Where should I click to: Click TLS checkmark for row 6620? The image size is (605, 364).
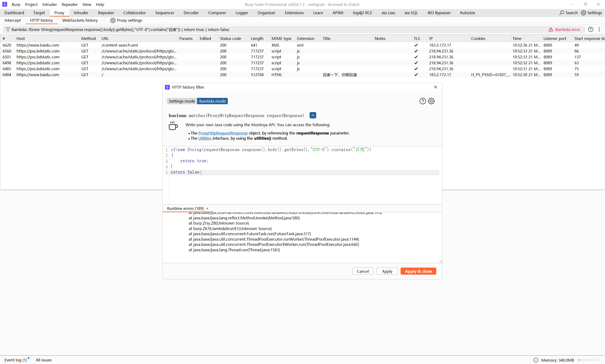pyautogui.click(x=416, y=45)
